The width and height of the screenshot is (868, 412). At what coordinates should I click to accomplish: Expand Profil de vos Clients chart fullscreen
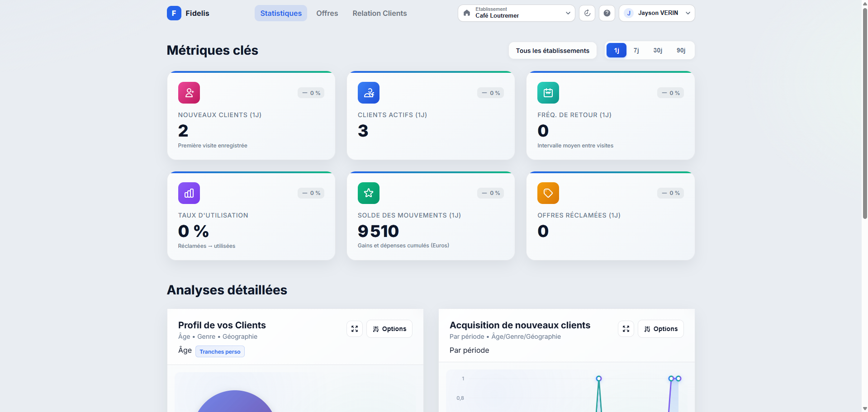pyautogui.click(x=354, y=329)
